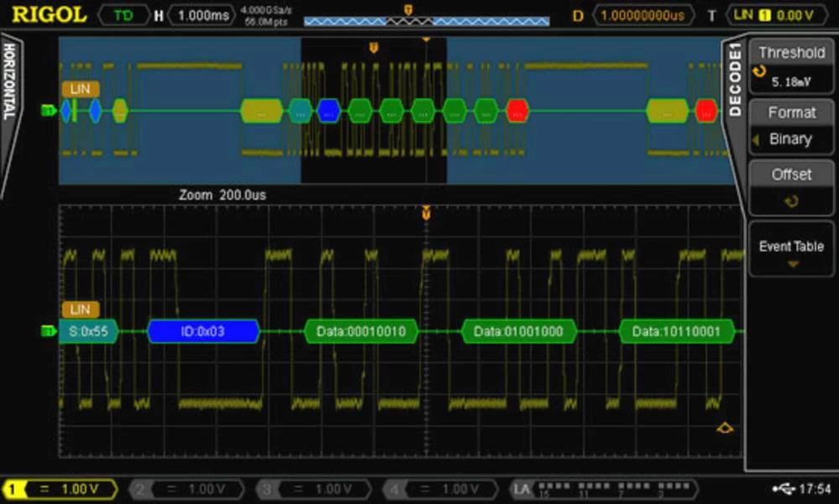839x504 pixels.
Task: Click the Threshold rotary knob icon
Action: [x=760, y=72]
